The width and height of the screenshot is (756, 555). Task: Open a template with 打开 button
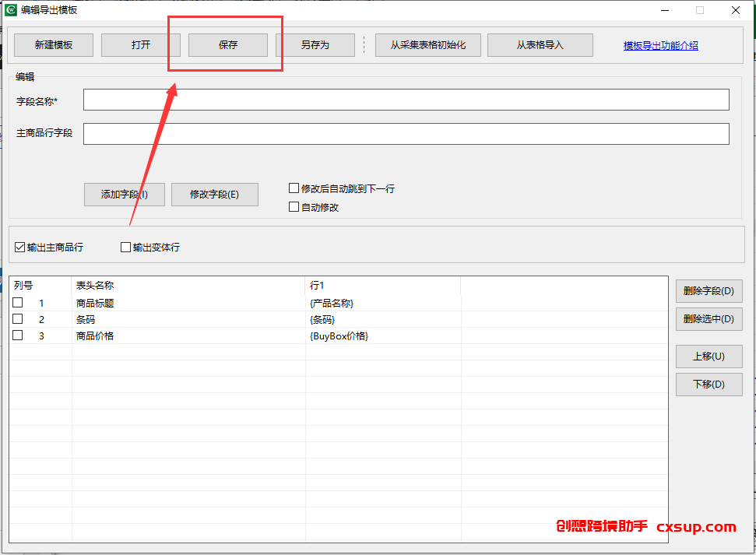tap(141, 45)
